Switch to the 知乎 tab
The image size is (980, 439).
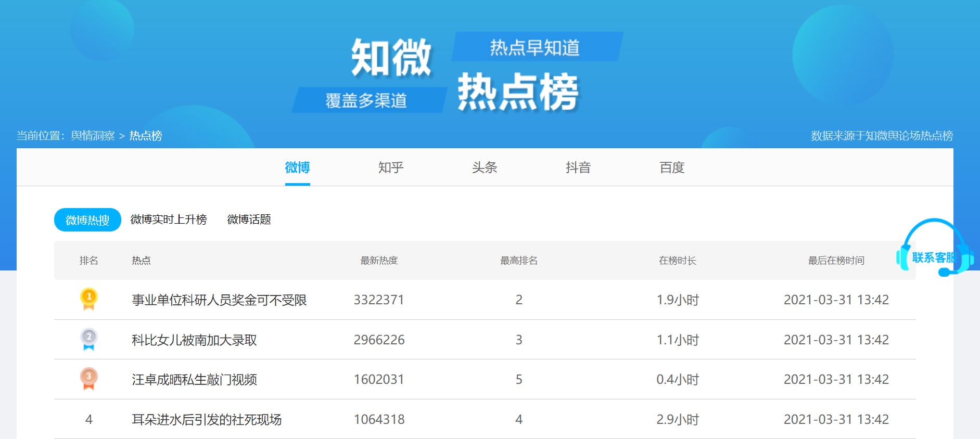click(391, 167)
